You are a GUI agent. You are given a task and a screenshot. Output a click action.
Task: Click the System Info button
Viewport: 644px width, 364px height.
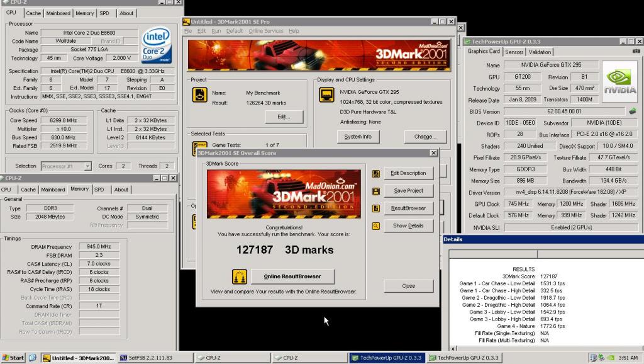(358, 137)
